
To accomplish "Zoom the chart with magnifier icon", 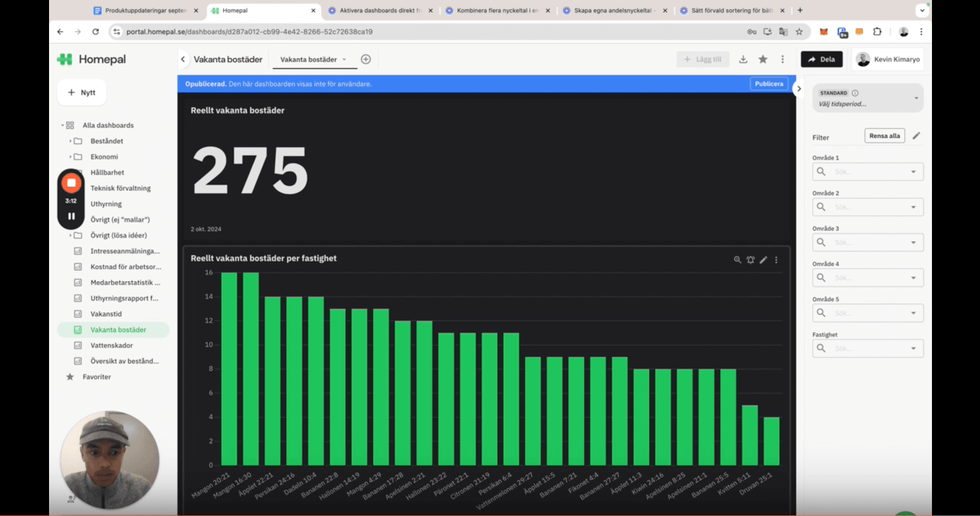I will tap(737, 260).
